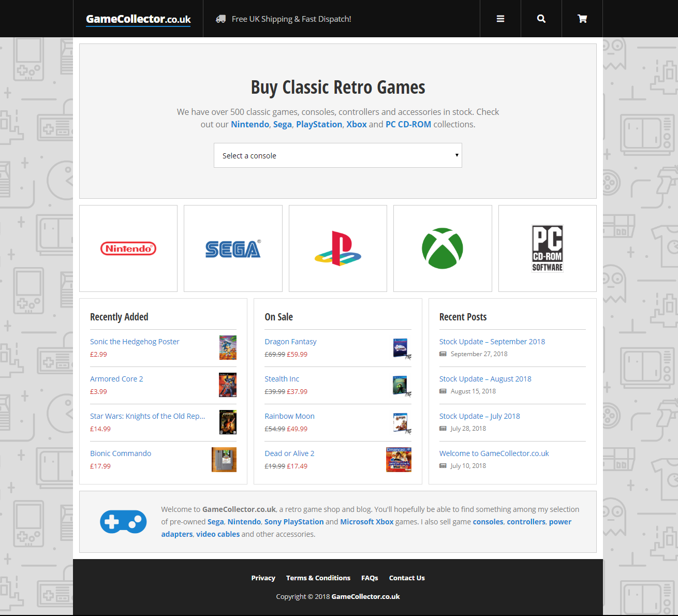Go to Contact Us in footer
The height and width of the screenshot is (616, 678).
tap(407, 578)
